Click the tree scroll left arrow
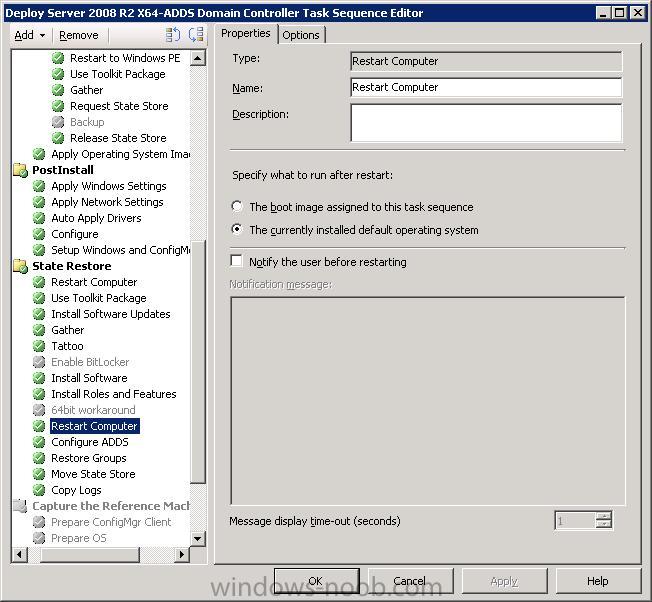652x602 pixels. 20,554
